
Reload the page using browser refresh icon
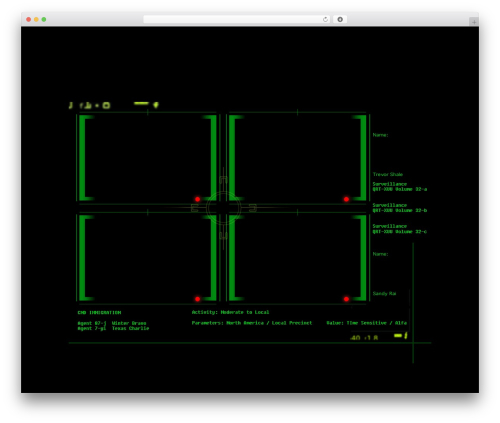click(326, 19)
